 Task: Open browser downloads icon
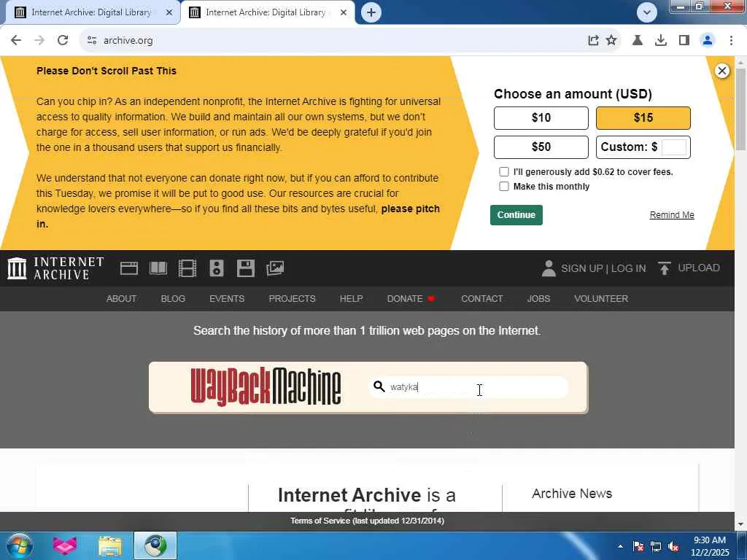(x=661, y=41)
